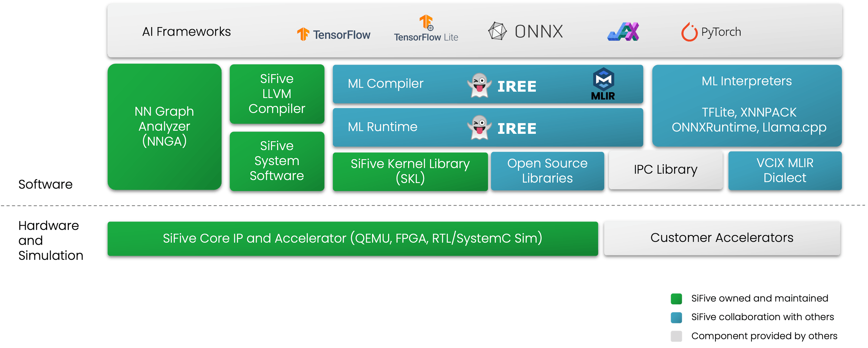Image resolution: width=868 pixels, height=348 pixels.
Task: Click the ONNX polyhedron logo
Action: [x=497, y=31]
